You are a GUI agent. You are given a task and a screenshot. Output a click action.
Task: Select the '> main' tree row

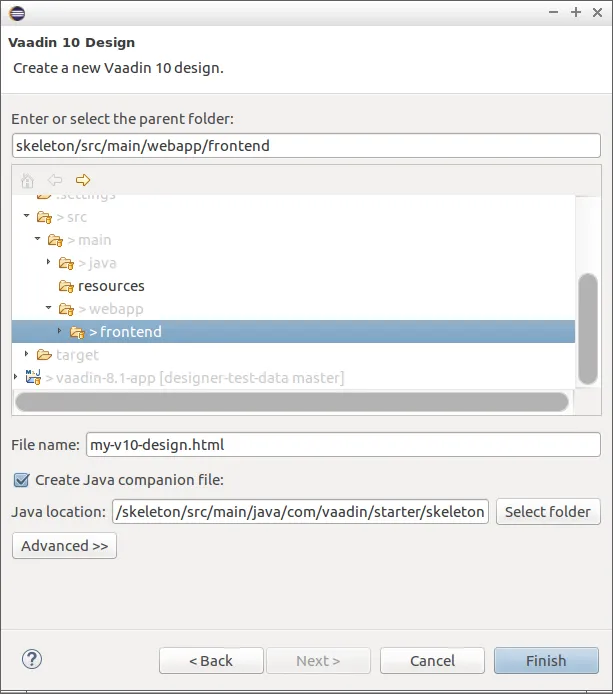tap(293, 240)
